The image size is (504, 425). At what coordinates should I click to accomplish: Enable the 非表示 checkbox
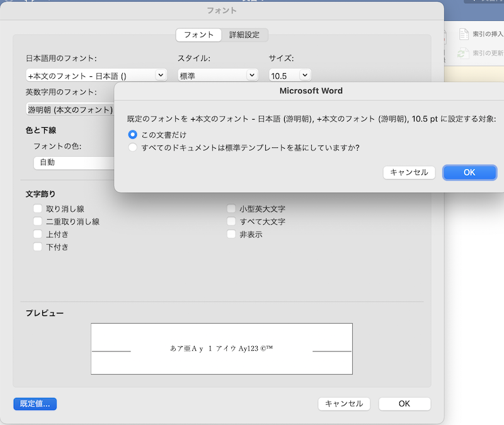(x=231, y=234)
